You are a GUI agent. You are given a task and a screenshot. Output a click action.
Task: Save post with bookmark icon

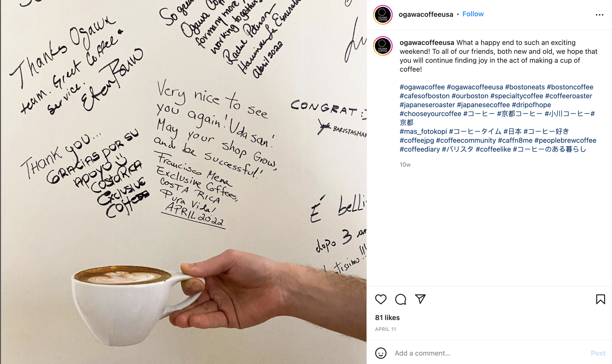pos(600,299)
